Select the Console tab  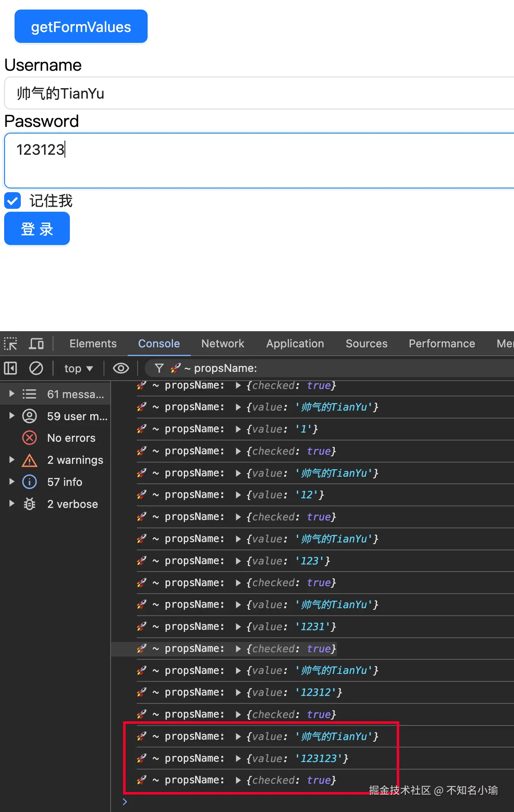tap(159, 344)
